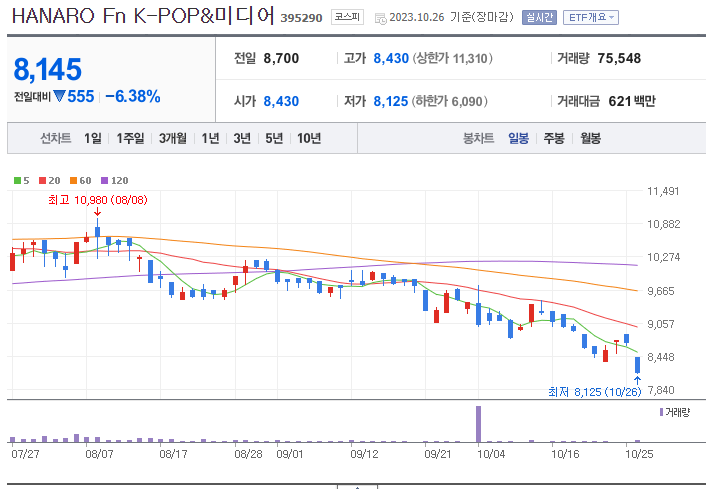The height and width of the screenshot is (489, 706).
Task: Click the 하한가 6,090 text
Action: [x=449, y=101]
